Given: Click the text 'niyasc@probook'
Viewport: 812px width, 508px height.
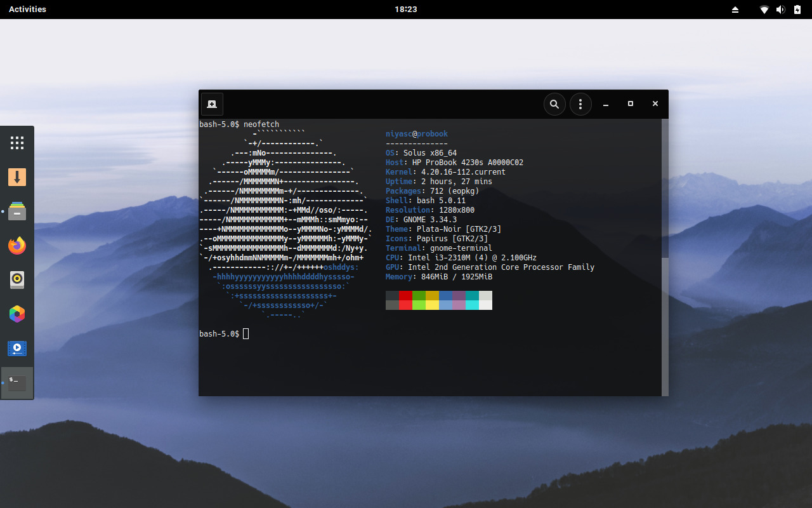Looking at the screenshot, I should coord(417,134).
